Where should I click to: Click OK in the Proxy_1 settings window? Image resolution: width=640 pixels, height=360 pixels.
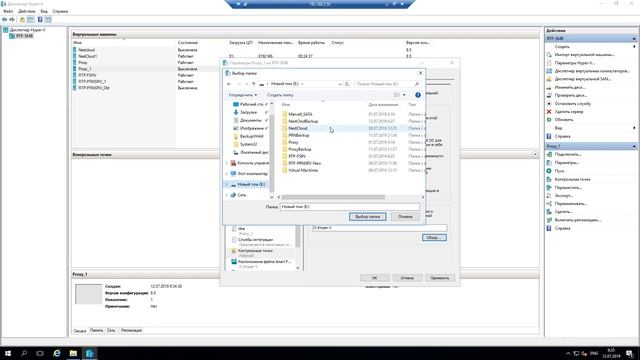(375, 278)
